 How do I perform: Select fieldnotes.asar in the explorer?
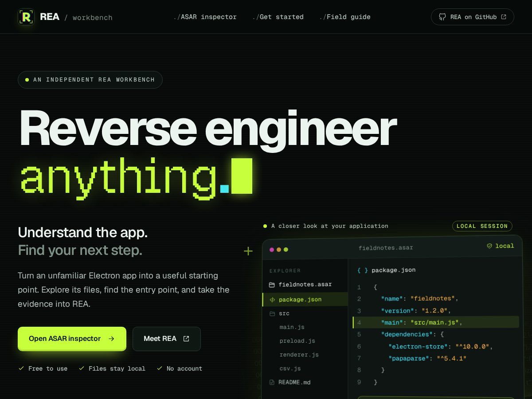point(305,285)
